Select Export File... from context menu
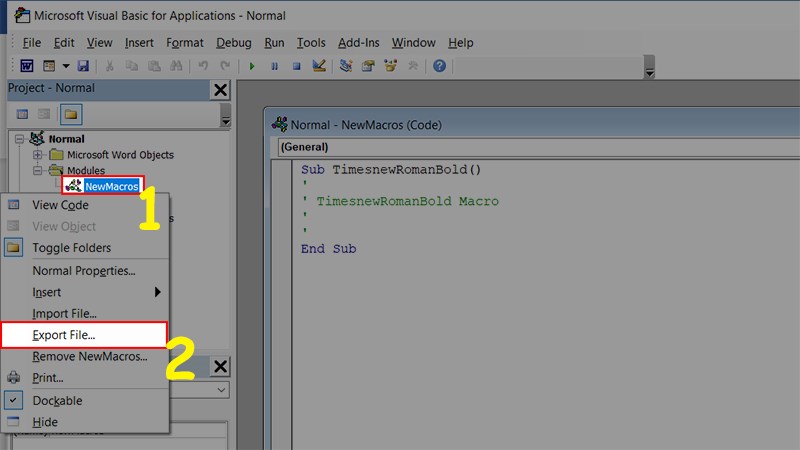800x450 pixels. coord(64,335)
